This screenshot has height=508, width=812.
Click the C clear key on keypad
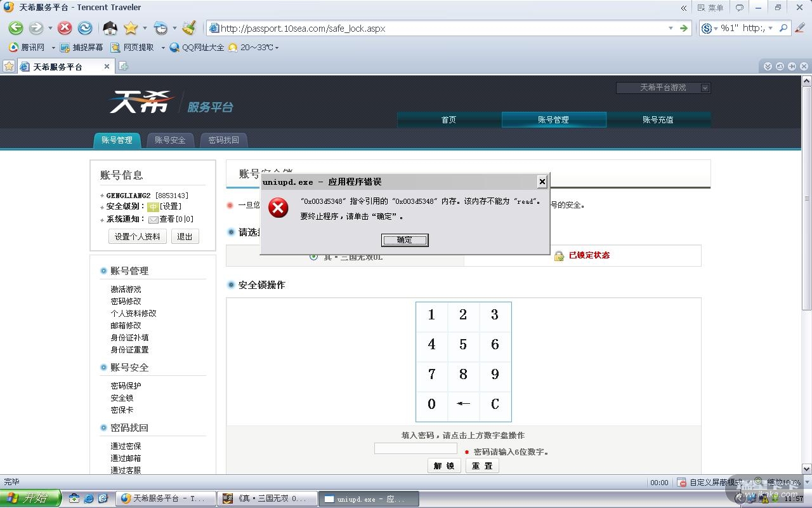495,404
